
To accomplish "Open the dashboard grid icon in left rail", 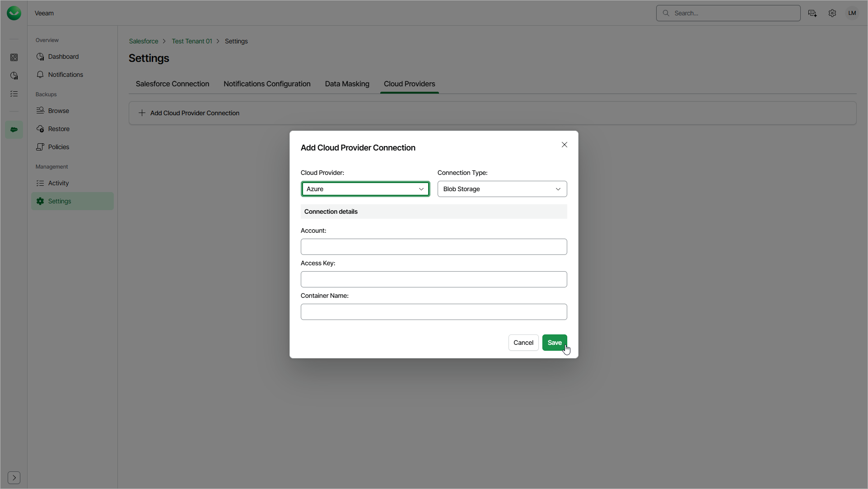I will click(14, 57).
